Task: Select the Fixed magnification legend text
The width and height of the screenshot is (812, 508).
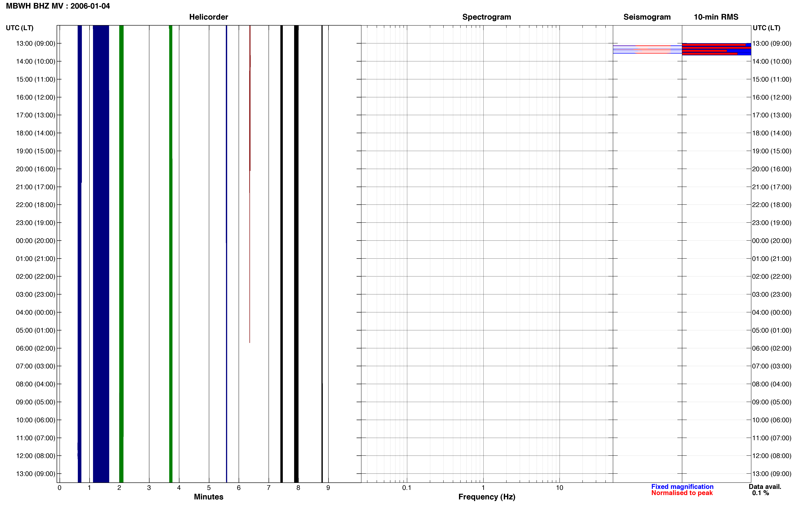Action: 682,486
